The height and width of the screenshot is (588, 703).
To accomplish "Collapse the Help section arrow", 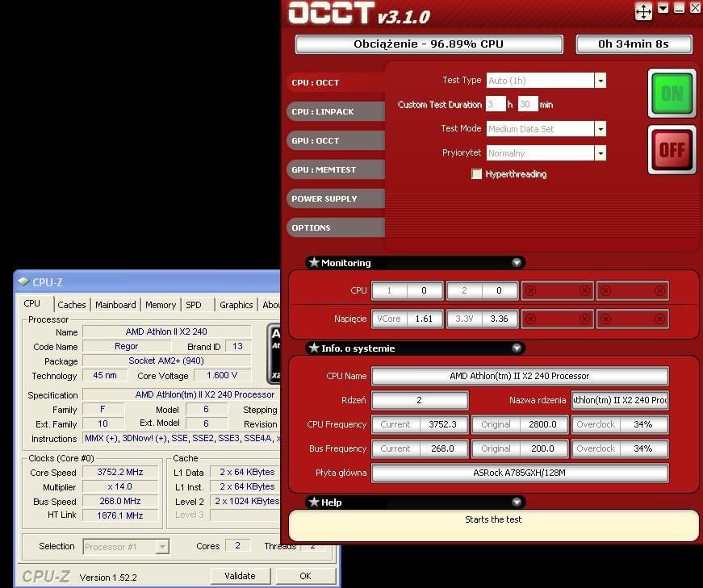I will (x=517, y=502).
